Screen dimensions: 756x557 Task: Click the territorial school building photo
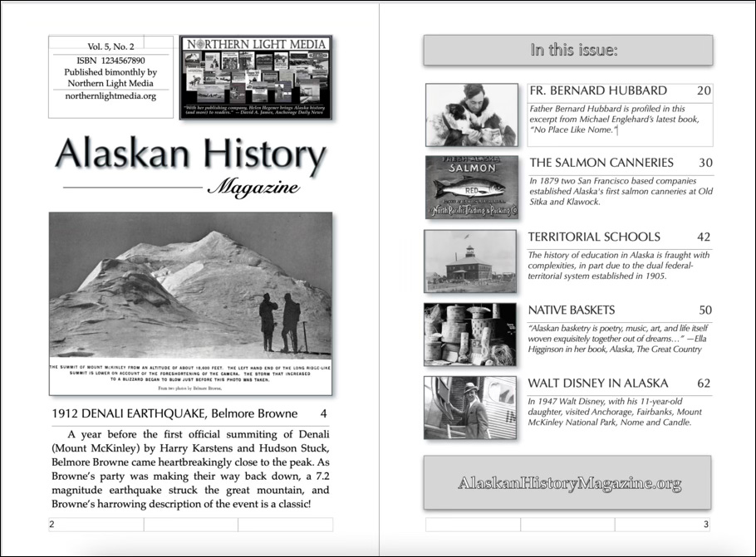470,261
